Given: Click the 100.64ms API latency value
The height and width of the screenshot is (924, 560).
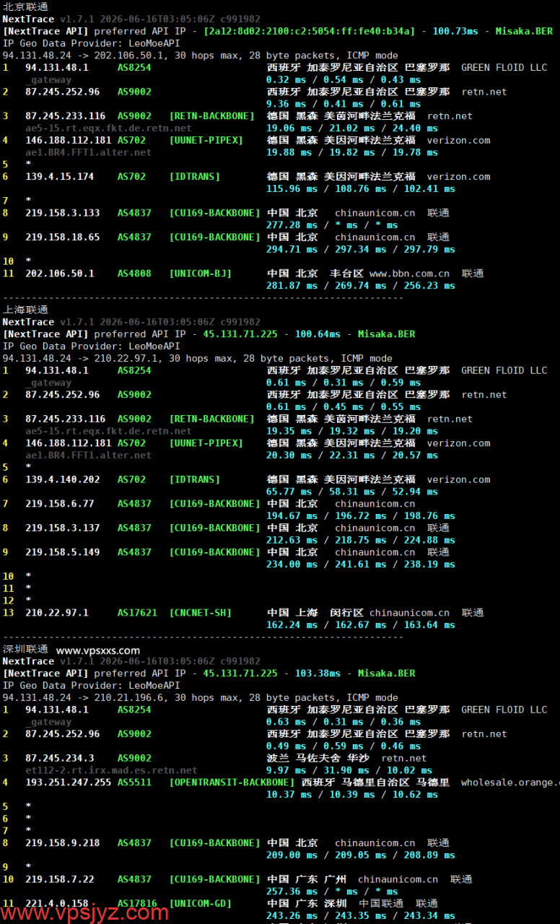Looking at the screenshot, I should click(x=318, y=334).
